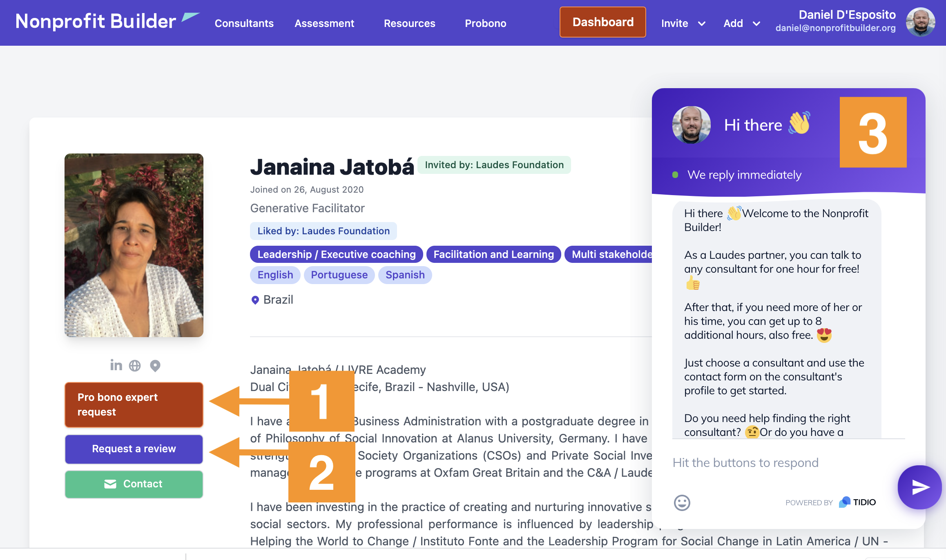Screen dimensions: 946x560
Task: Click the Portuguese language tag
Action: [339, 275]
